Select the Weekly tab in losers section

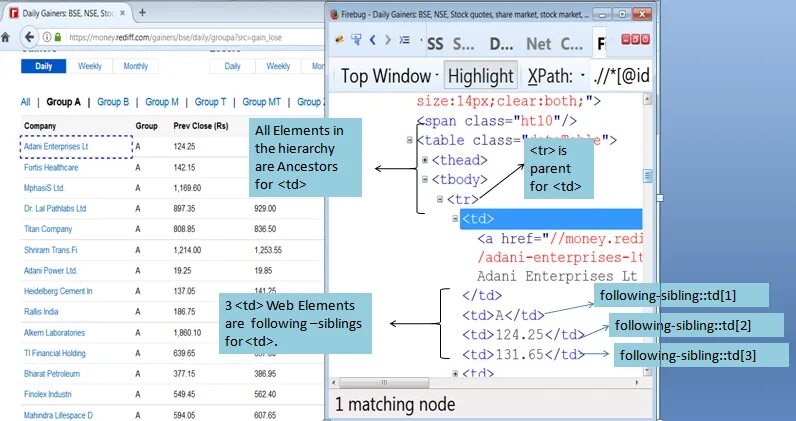(x=278, y=66)
